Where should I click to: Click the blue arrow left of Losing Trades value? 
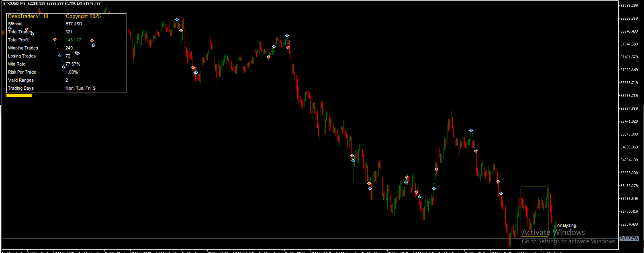[x=59, y=56]
